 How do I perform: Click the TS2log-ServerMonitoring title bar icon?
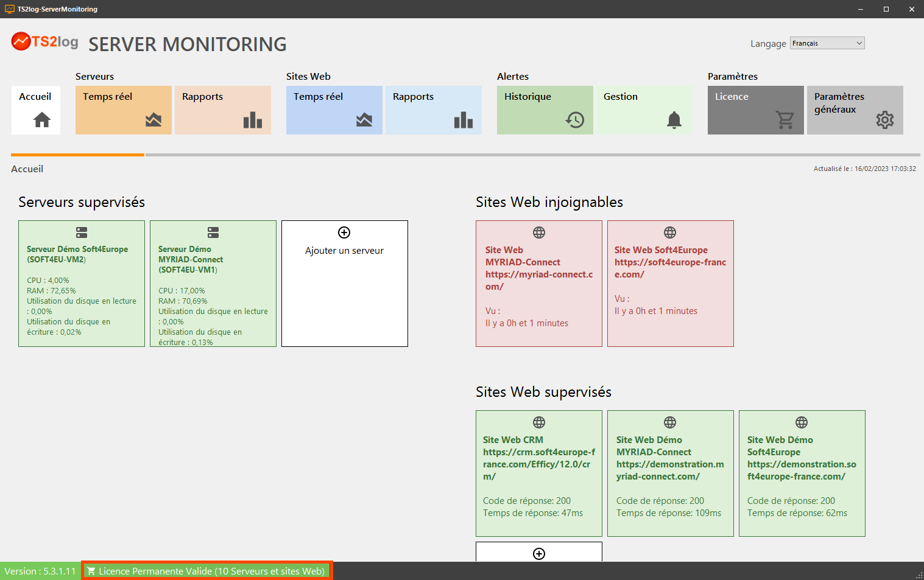pos(9,9)
